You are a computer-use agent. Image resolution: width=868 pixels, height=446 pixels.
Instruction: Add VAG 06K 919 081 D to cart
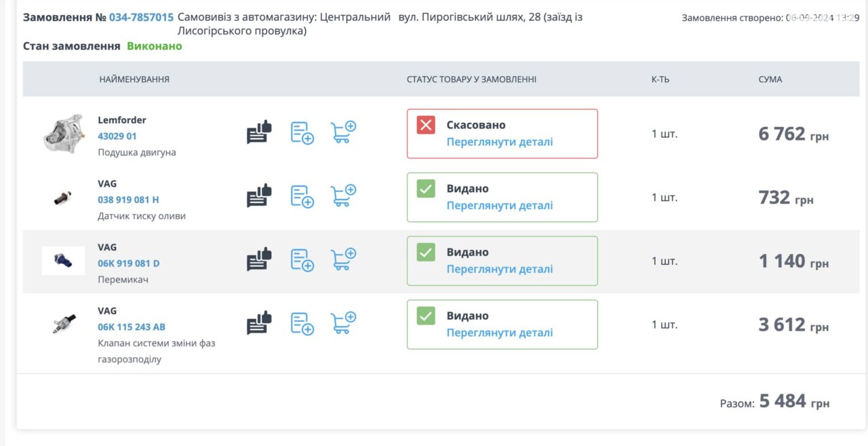click(x=343, y=259)
